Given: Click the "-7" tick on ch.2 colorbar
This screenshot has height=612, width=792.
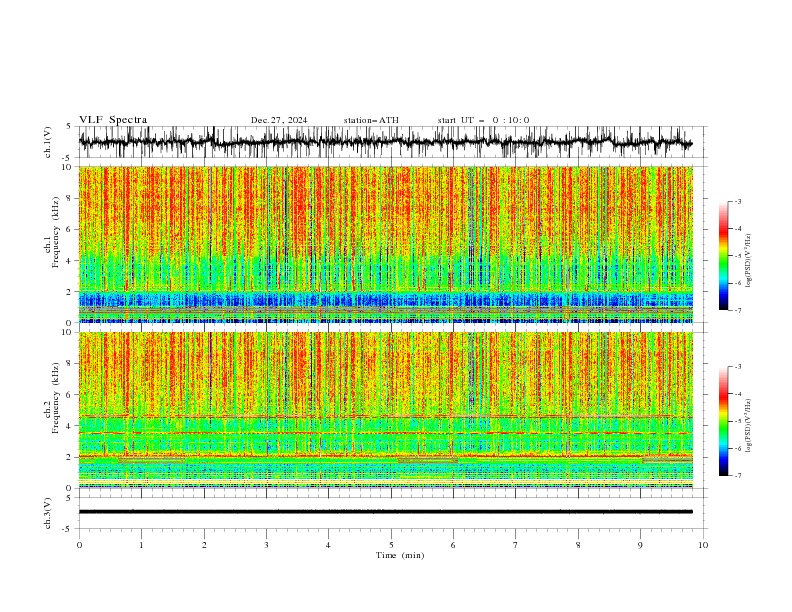Looking at the screenshot, I should point(738,475).
